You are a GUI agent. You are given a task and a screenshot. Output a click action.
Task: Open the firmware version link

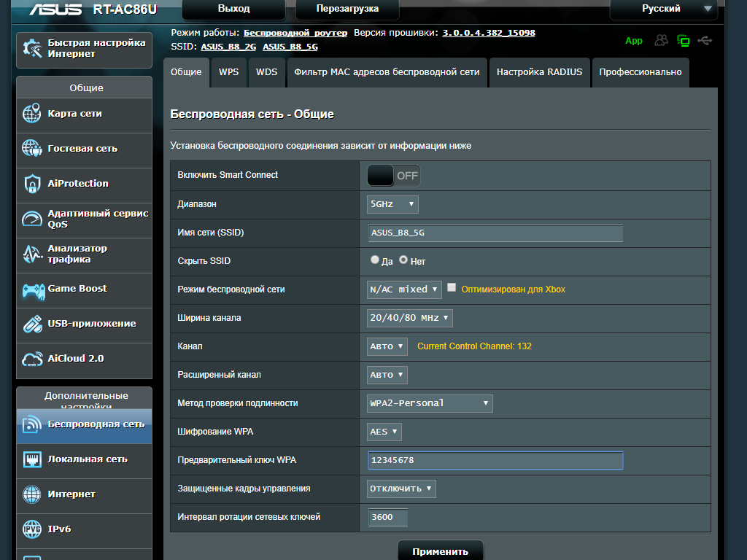(x=489, y=33)
